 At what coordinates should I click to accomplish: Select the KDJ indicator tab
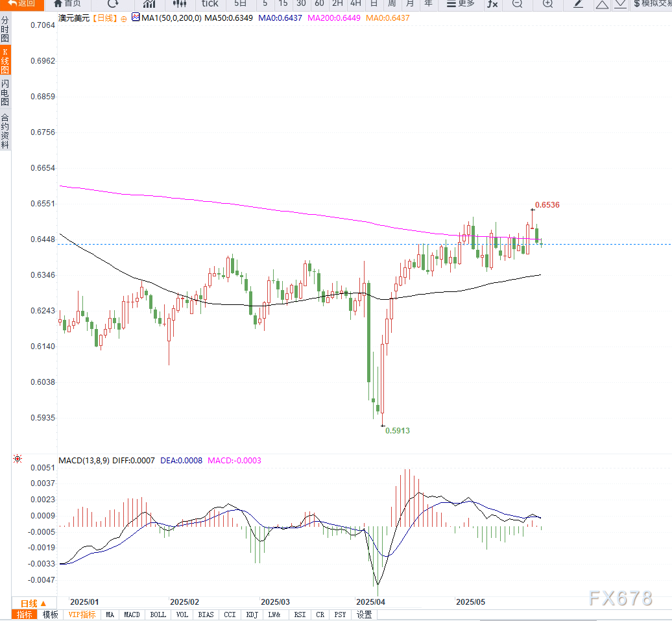[250, 615]
